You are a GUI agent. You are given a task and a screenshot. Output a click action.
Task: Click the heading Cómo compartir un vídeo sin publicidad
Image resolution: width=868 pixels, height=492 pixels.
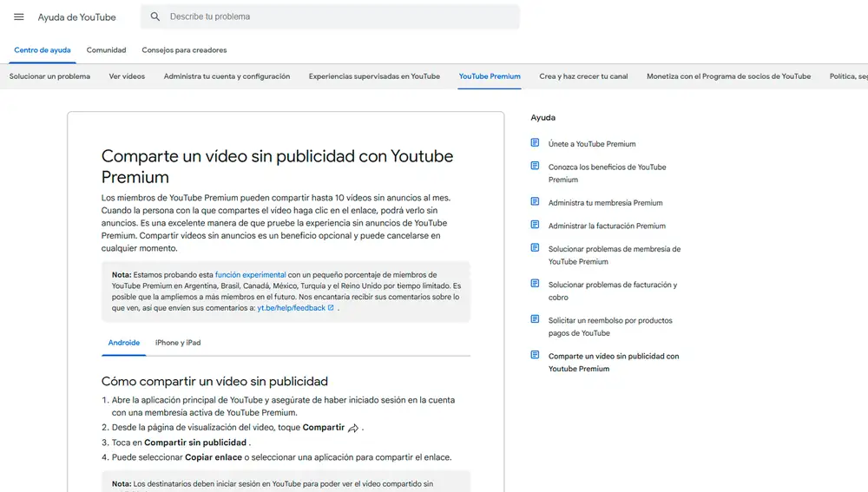point(214,381)
